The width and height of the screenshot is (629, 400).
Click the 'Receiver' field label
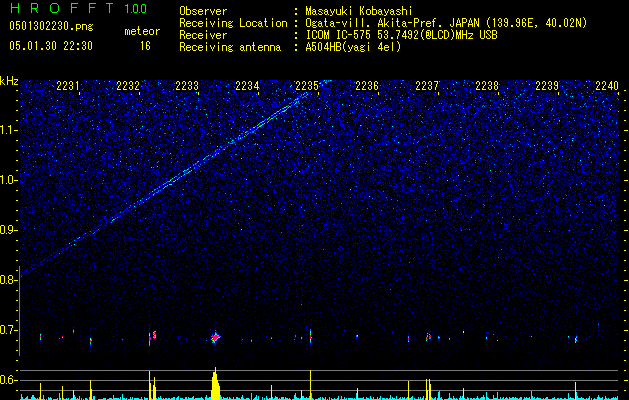203,35
